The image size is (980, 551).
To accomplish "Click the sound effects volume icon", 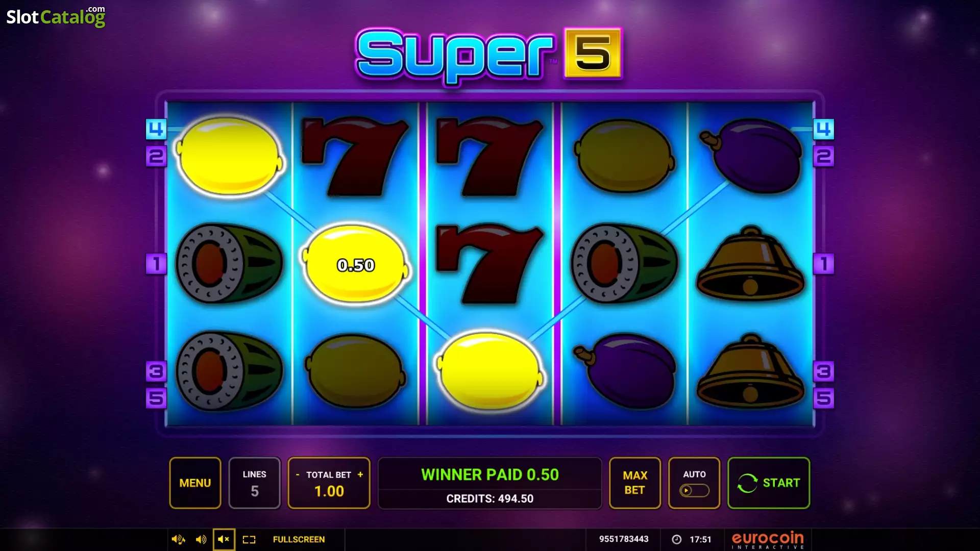I will click(x=178, y=539).
